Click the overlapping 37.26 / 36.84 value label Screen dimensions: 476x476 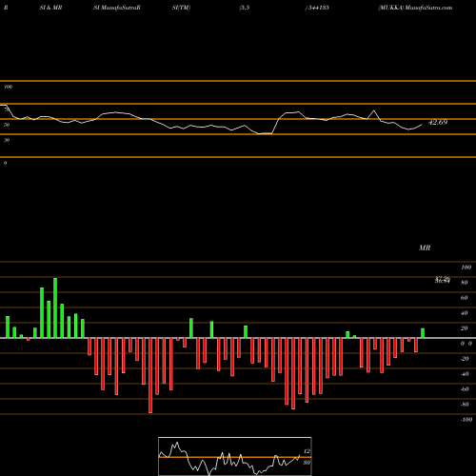coord(443,280)
